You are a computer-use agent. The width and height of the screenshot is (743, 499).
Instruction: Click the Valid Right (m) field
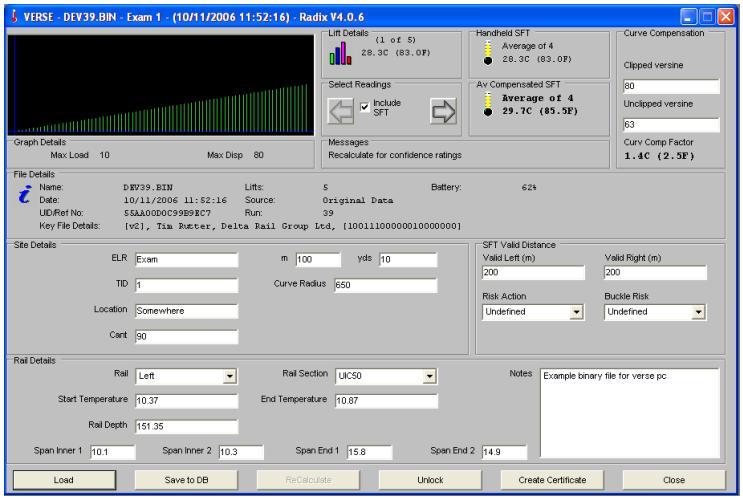coord(655,272)
